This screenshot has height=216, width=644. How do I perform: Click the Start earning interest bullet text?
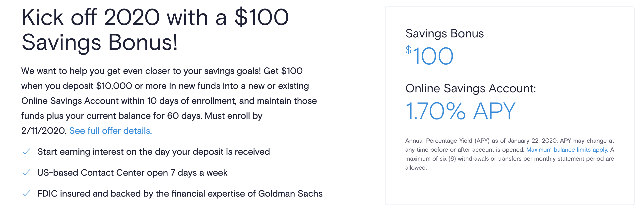coord(153,152)
